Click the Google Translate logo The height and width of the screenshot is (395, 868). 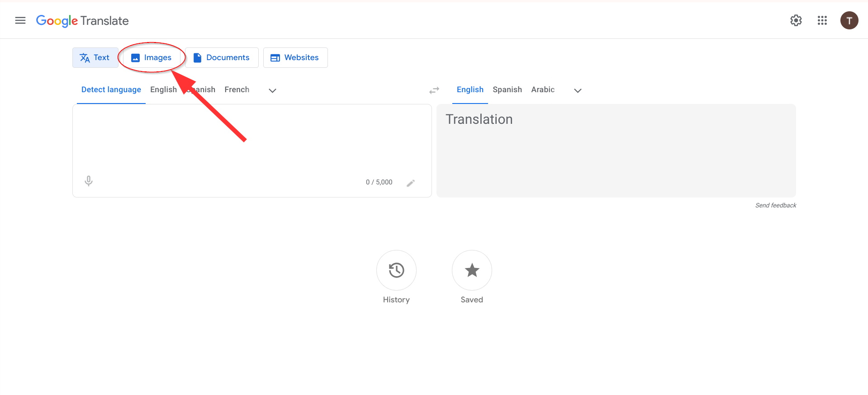82,21
